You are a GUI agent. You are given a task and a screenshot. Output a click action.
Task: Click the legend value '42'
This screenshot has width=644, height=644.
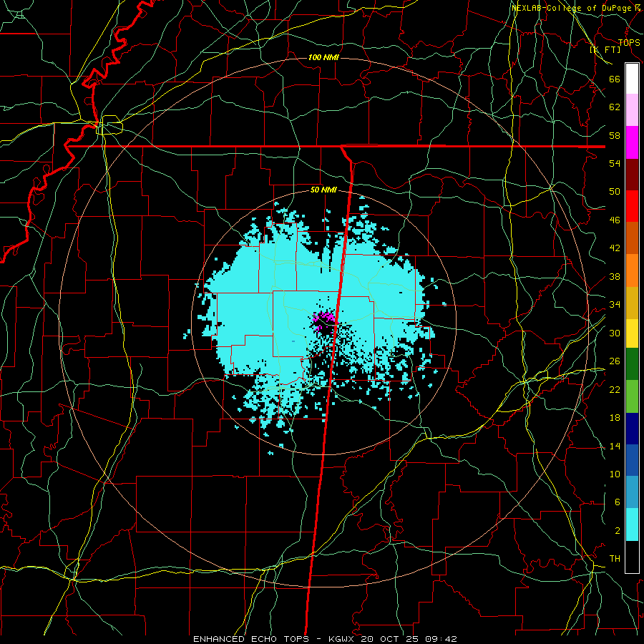tap(615, 248)
